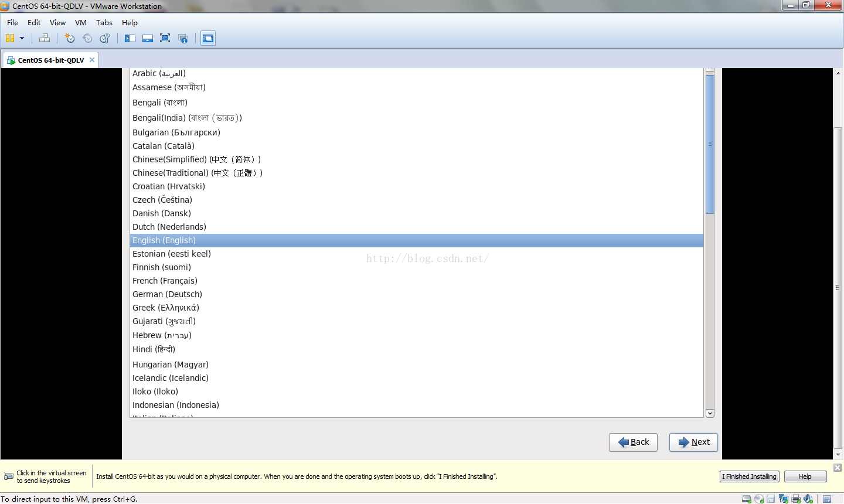
Task: Select Icelandic (Icelandic)
Action: point(416,378)
